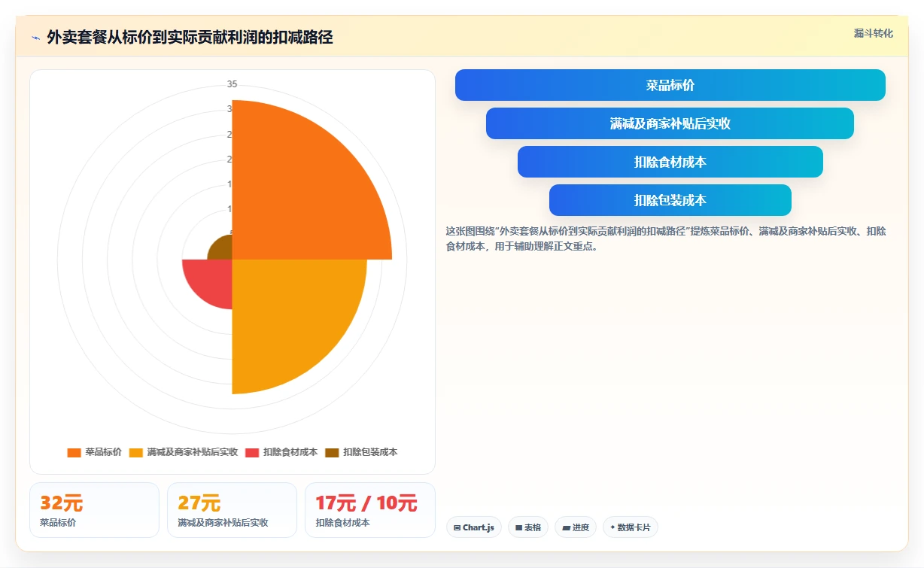Click the 扣除包装成本 legend label
The width and height of the screenshot is (924, 568).
pos(370,452)
